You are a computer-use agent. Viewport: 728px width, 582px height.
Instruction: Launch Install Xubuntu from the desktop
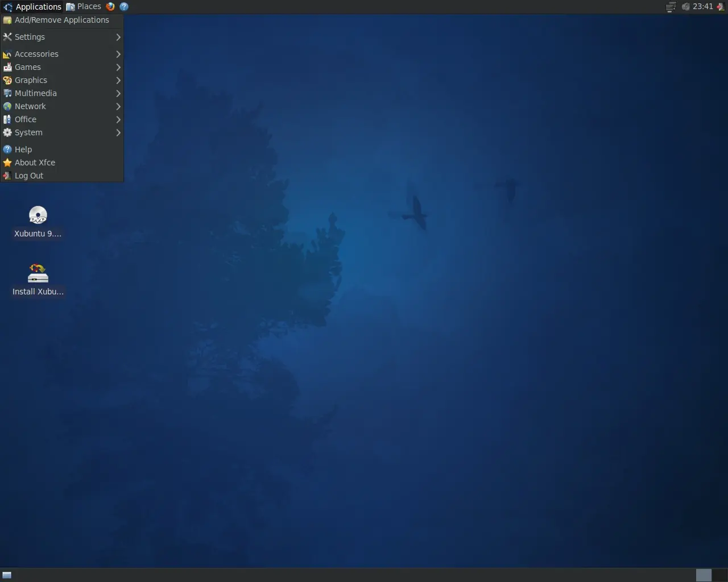(x=38, y=273)
